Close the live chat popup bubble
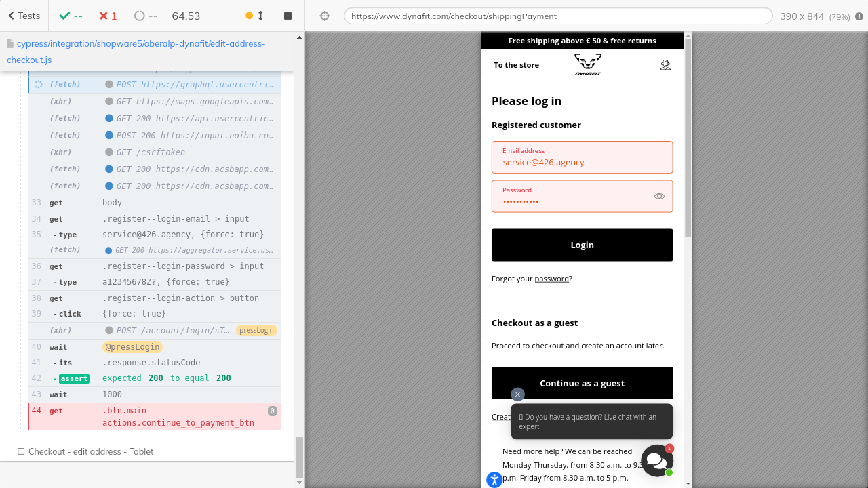The height and width of the screenshot is (488, 868). 517,394
